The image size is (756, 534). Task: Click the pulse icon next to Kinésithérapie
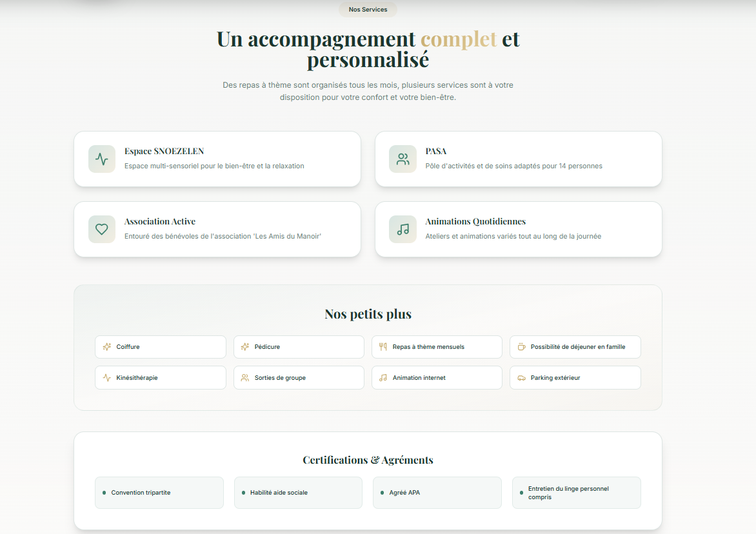[106, 377]
